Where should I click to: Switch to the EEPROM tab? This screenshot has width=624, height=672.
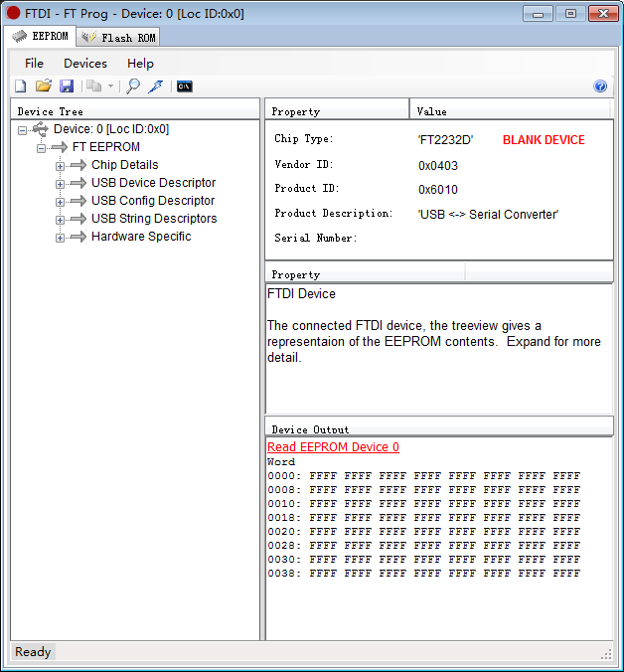tap(41, 37)
